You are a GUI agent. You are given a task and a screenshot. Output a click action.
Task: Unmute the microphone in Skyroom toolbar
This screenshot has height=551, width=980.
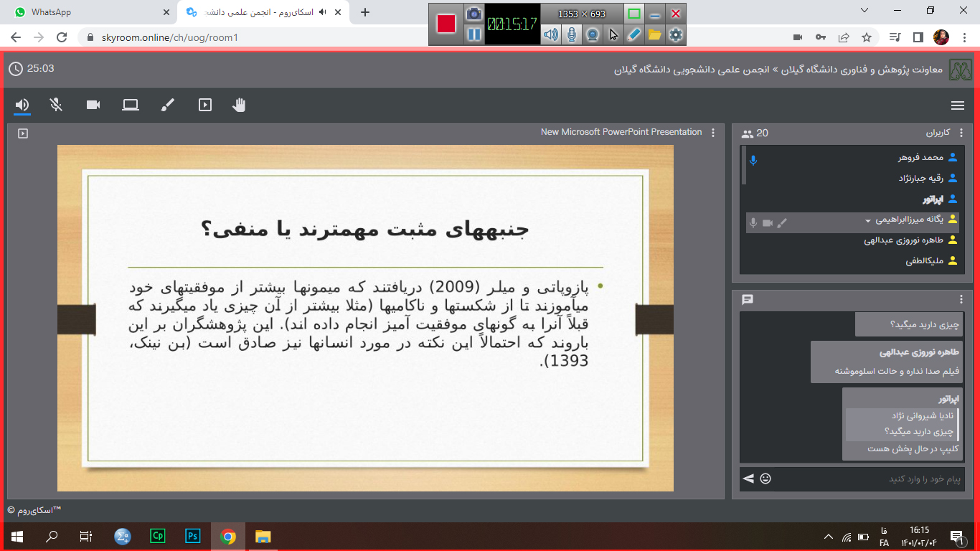pos(57,105)
